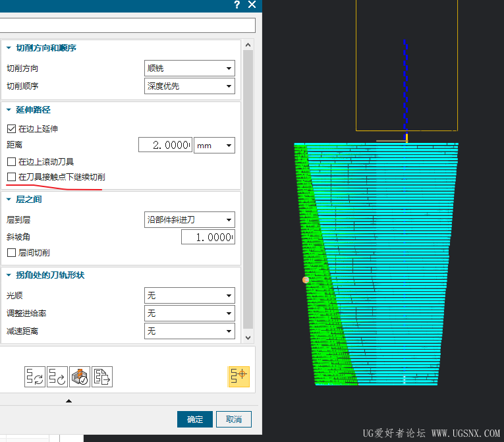Image resolution: width=504 pixels, height=442 pixels.
Task: Click the 减速距离 label text
Action: tap(22, 331)
